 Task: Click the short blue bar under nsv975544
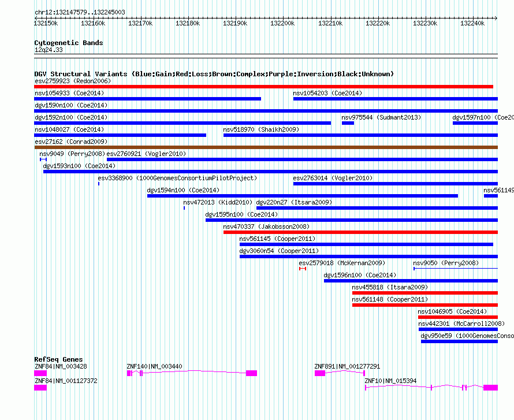coord(348,123)
